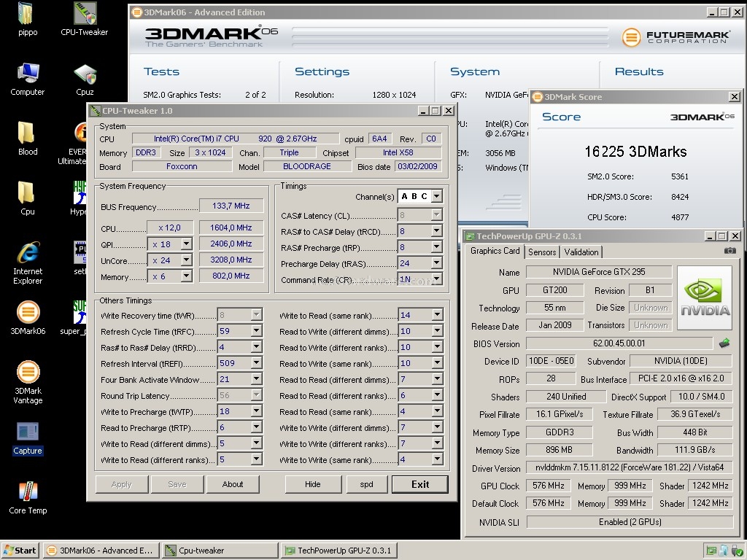Viewport: 747px width, 560px height.
Task: Click the Exit button in CPU-Tweaker
Action: tap(419, 484)
